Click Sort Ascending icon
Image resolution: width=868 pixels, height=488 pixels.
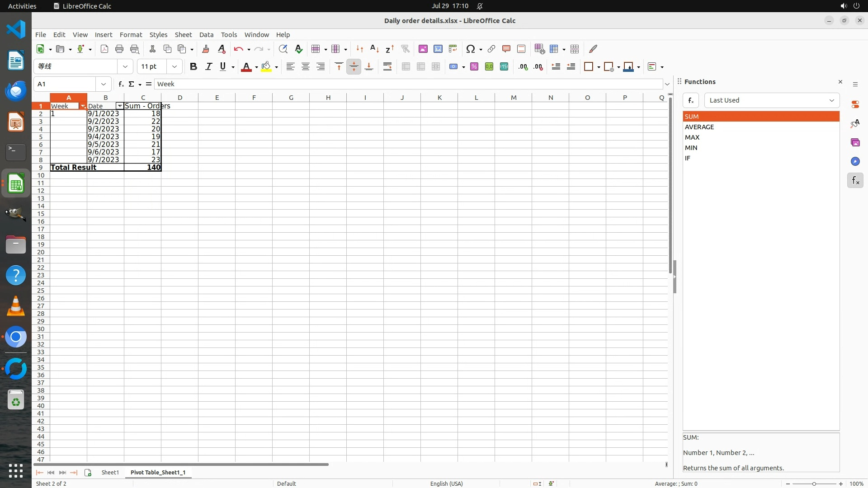(x=374, y=49)
